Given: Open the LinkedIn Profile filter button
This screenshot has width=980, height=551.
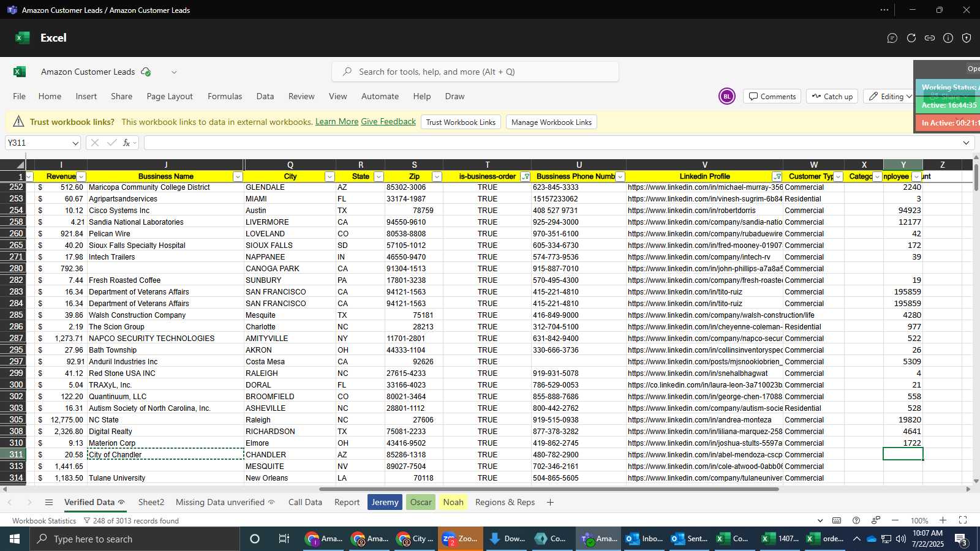Looking at the screenshot, I should coord(777,176).
